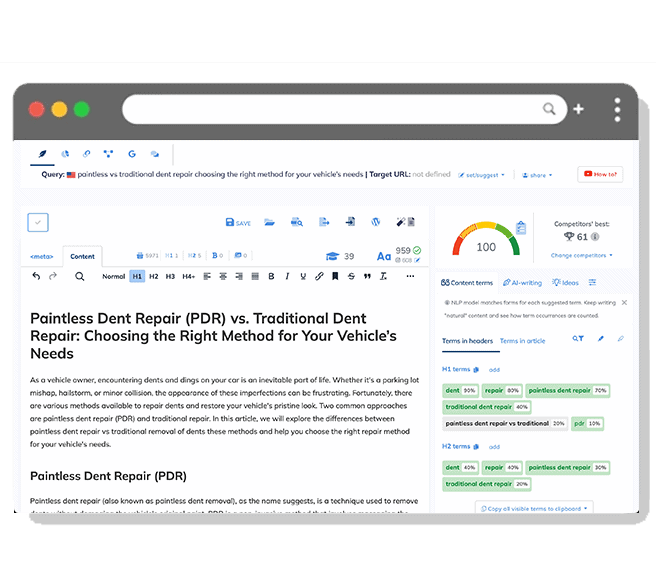The width and height of the screenshot is (656, 587).
Task: Open the connected-nodes graph tab
Action: 108,154
